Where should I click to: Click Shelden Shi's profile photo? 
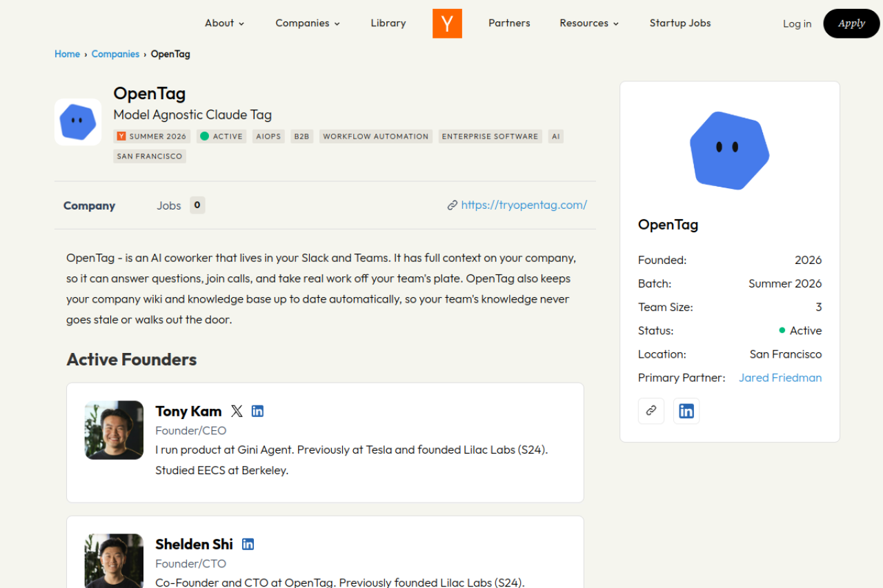pyautogui.click(x=115, y=561)
